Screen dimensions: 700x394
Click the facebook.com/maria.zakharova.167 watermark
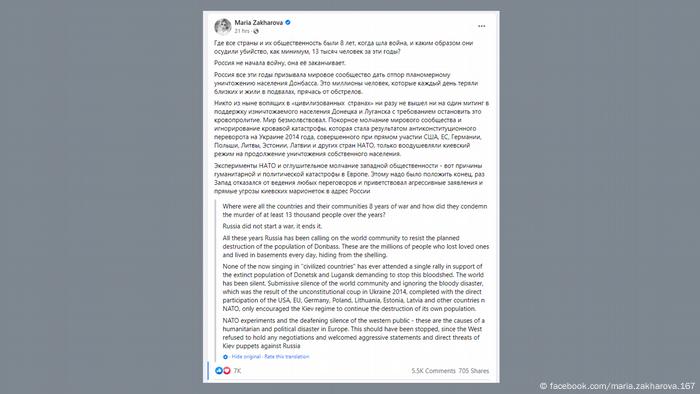tap(617, 386)
